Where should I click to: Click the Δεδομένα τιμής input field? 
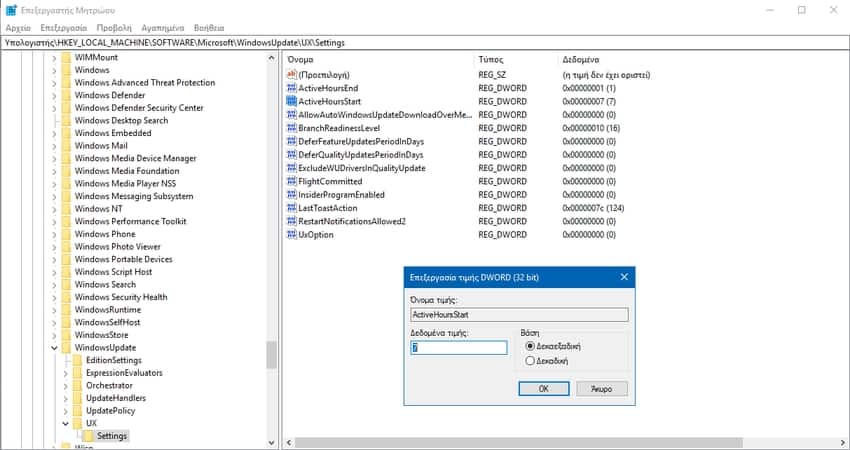pos(459,348)
